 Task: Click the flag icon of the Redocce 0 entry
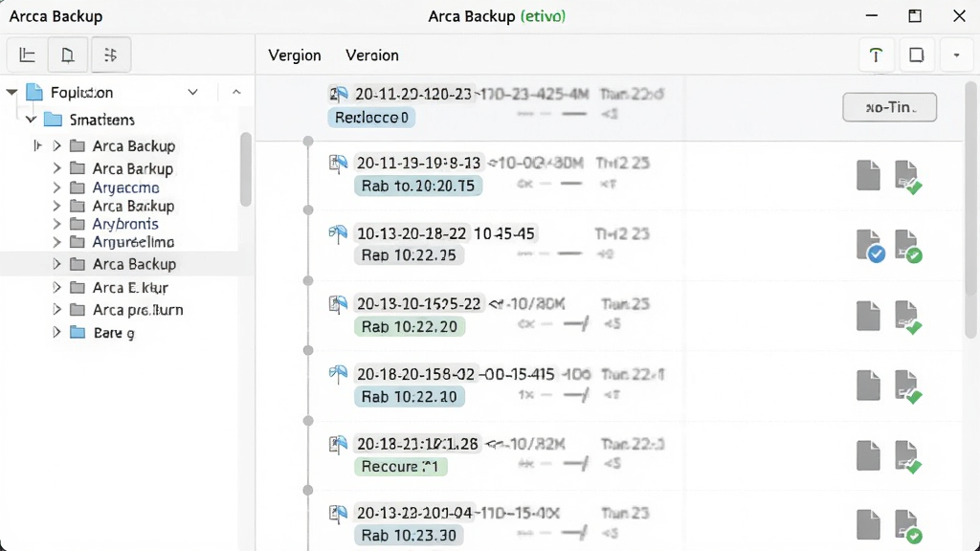click(x=338, y=95)
